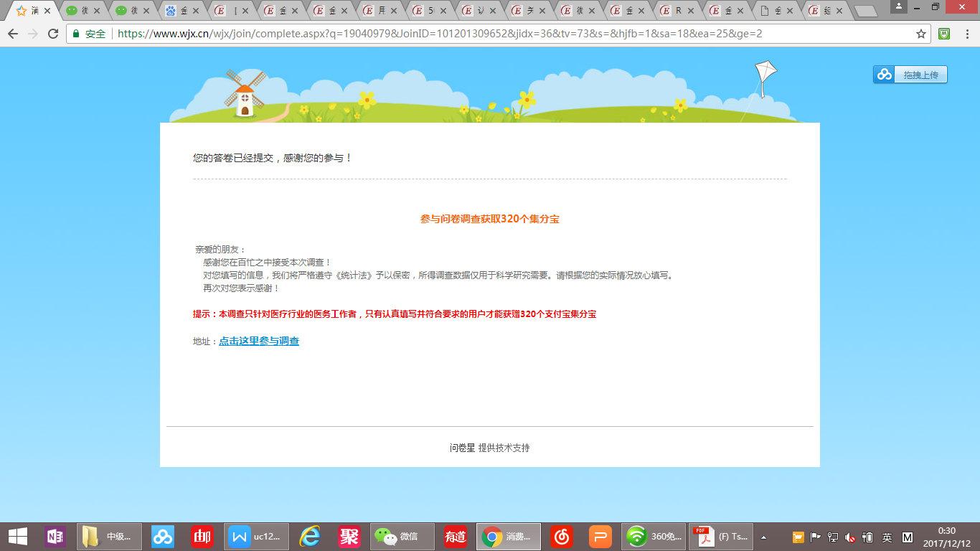Open orange WPS Presentation taskbar icon
Screen dimensions: 980x551
click(600, 537)
